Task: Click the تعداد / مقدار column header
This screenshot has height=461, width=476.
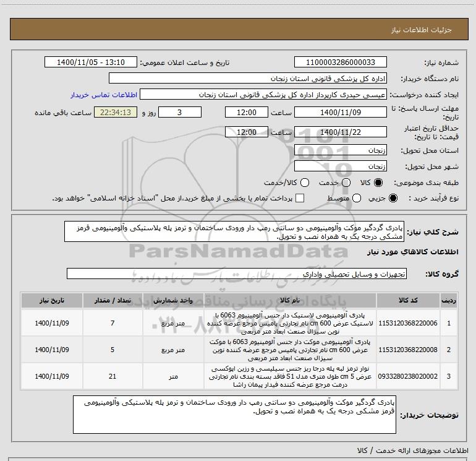Action: [113, 300]
